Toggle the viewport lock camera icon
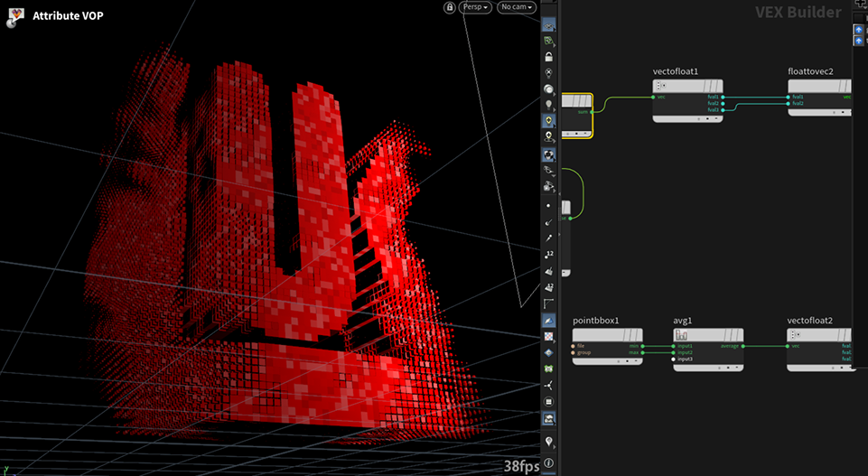Screen dimensions: 868x476 (x=450, y=7)
